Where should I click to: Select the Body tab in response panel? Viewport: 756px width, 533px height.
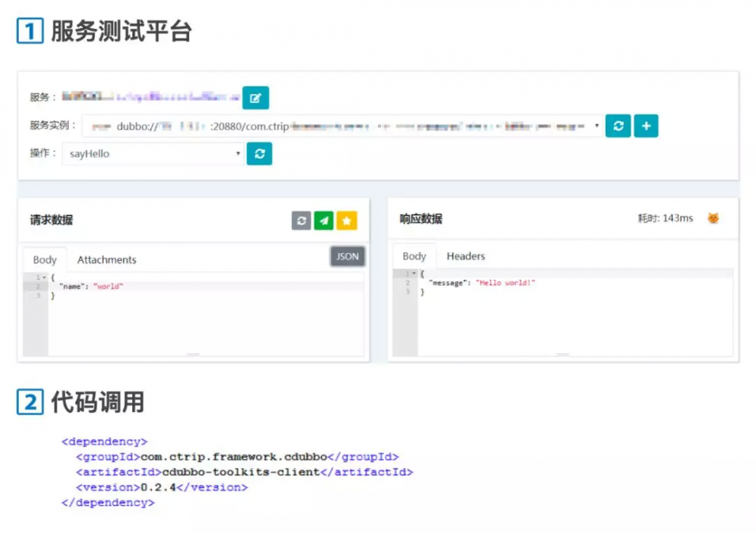414,256
